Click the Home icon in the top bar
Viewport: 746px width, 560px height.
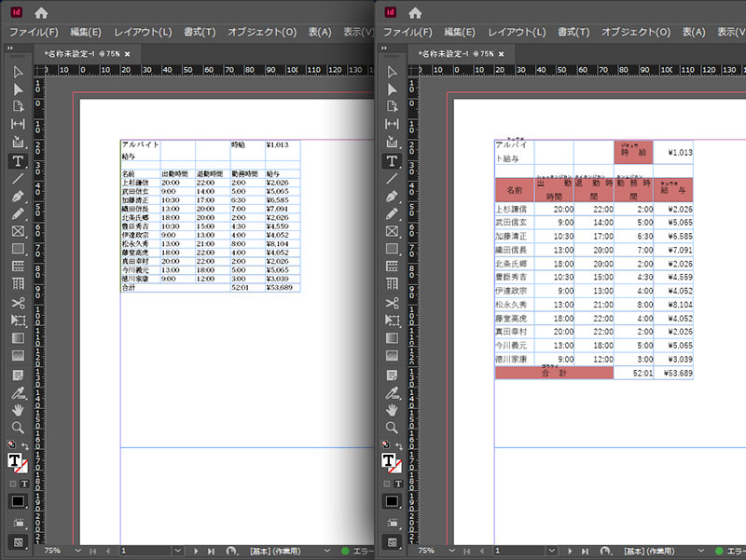click(39, 13)
